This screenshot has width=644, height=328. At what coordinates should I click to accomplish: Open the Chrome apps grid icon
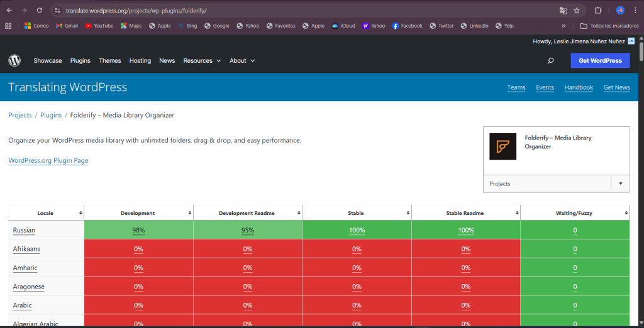click(8, 26)
